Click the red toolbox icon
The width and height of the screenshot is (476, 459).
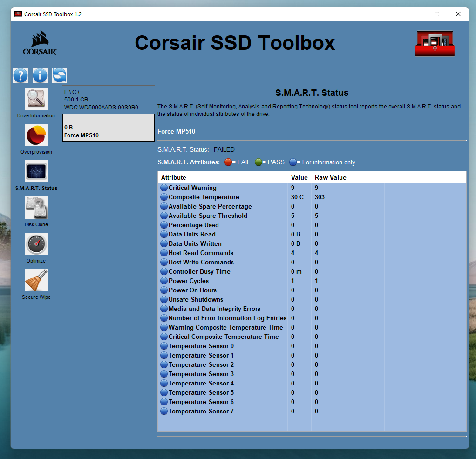click(435, 43)
